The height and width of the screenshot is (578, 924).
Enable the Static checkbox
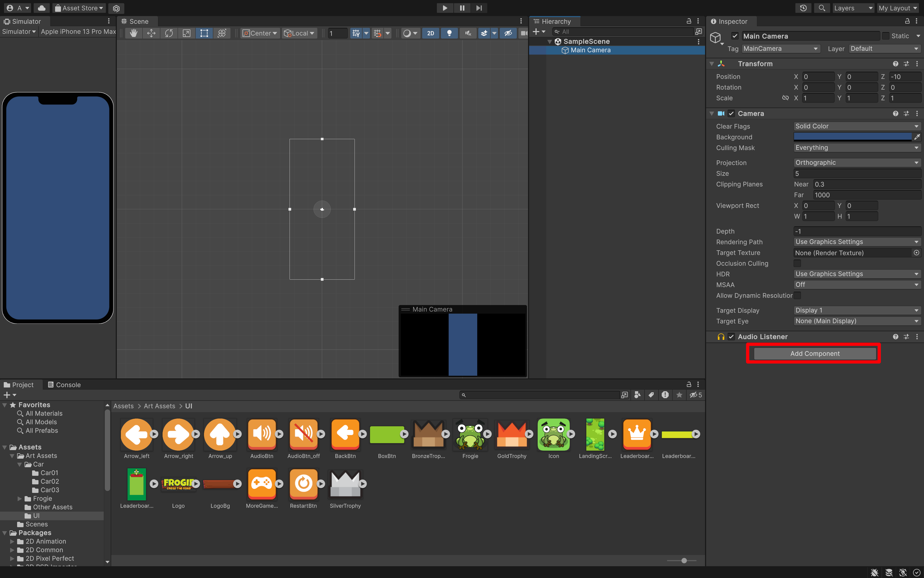click(x=886, y=36)
